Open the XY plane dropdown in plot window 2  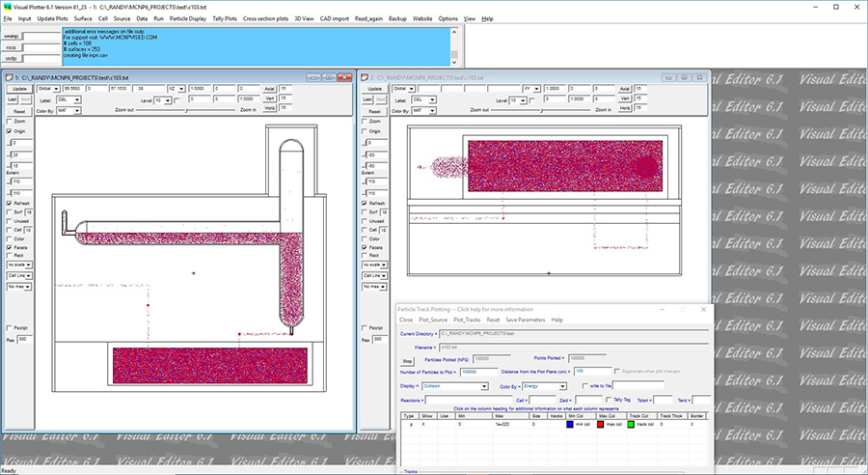tap(531, 89)
